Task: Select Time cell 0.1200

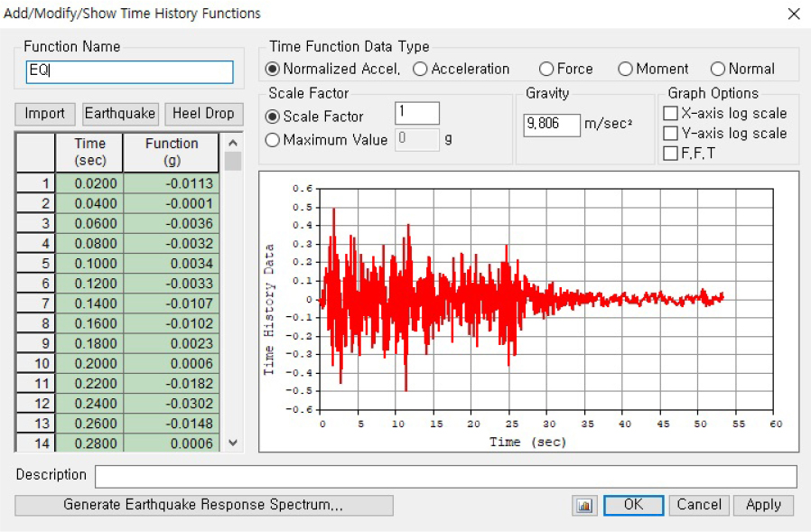Action: pyautogui.click(x=89, y=284)
